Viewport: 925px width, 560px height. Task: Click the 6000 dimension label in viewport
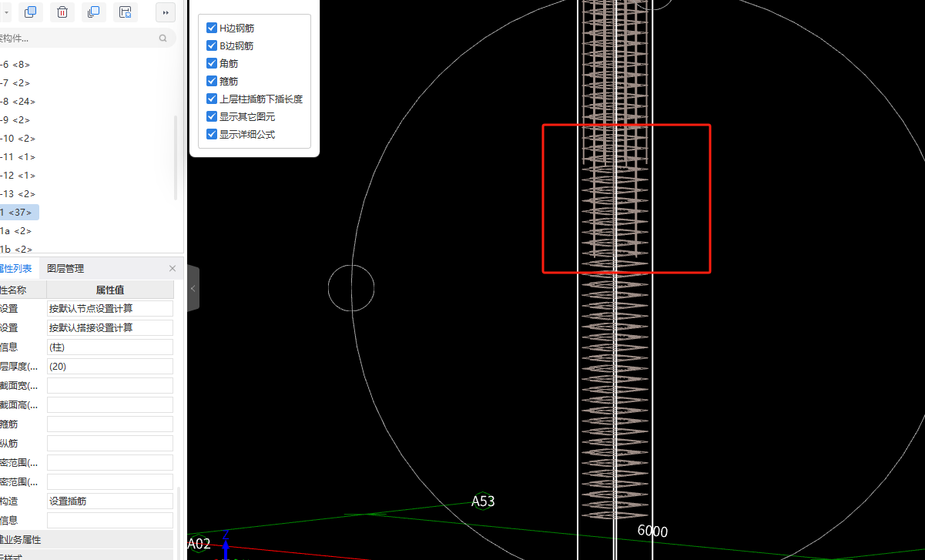[652, 531]
